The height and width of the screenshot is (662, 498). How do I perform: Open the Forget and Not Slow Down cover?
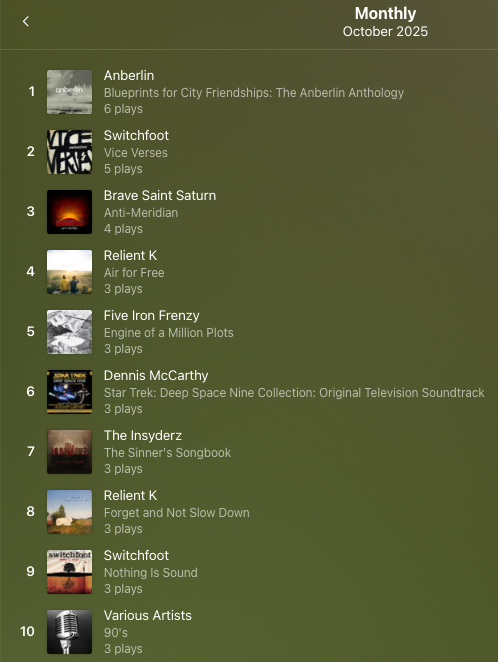click(x=69, y=512)
